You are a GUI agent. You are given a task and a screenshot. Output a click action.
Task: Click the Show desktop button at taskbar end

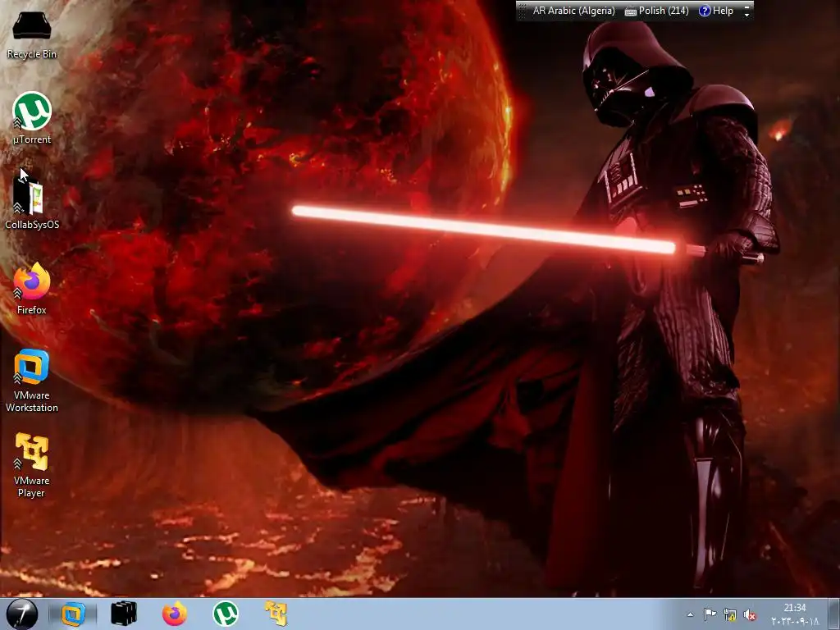coord(834,614)
